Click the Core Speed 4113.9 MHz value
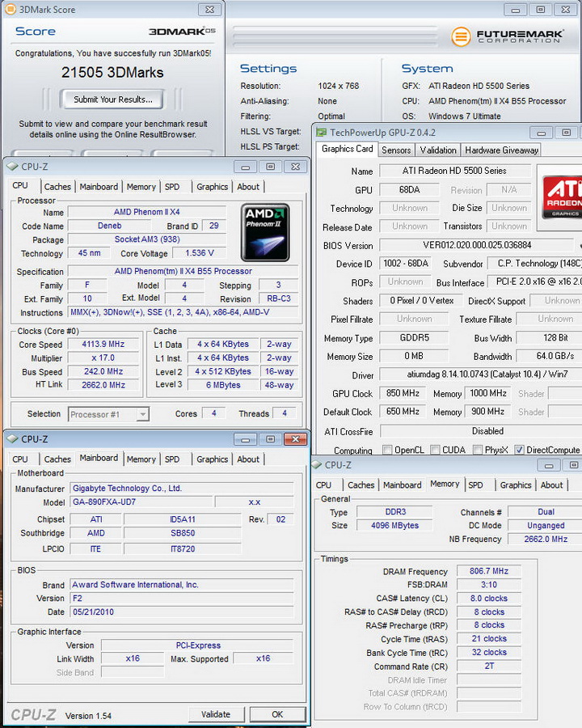The width and height of the screenshot is (582, 728). [103, 344]
